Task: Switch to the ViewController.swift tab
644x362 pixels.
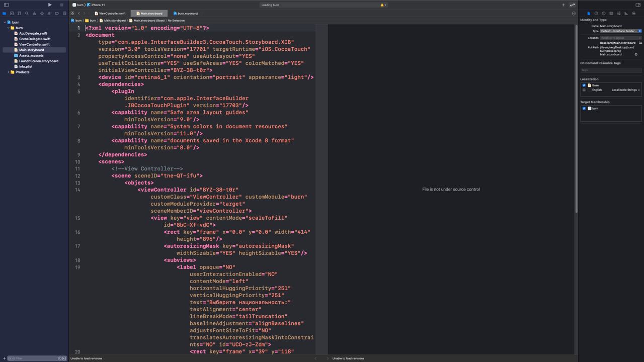Action: [x=112, y=14]
